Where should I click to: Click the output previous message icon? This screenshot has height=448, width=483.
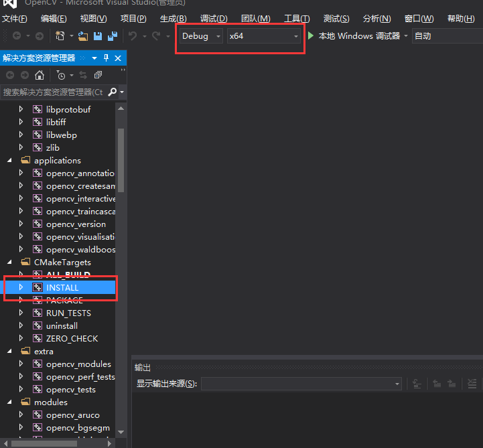tap(437, 384)
